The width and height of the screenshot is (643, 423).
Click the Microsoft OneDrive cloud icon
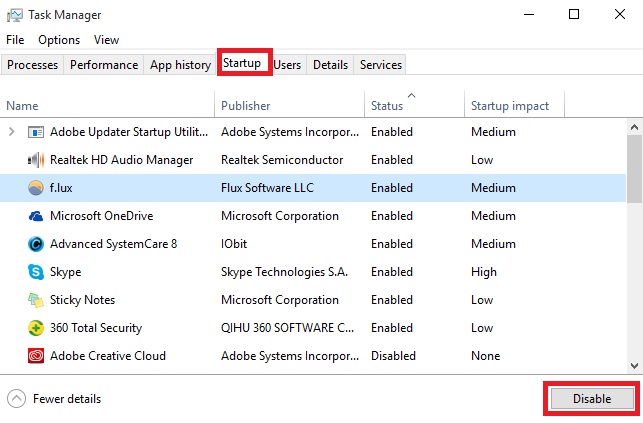click(x=36, y=216)
